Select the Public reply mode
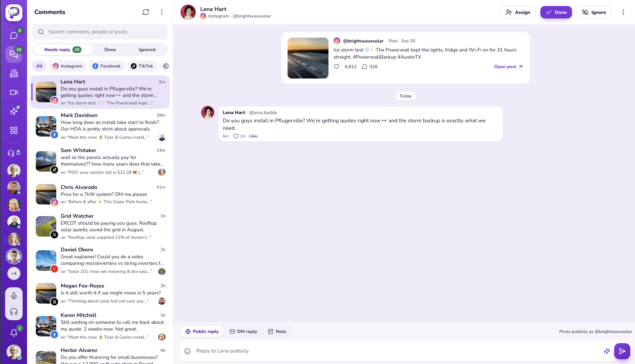Image resolution: width=635 pixels, height=364 pixels. 202,331
